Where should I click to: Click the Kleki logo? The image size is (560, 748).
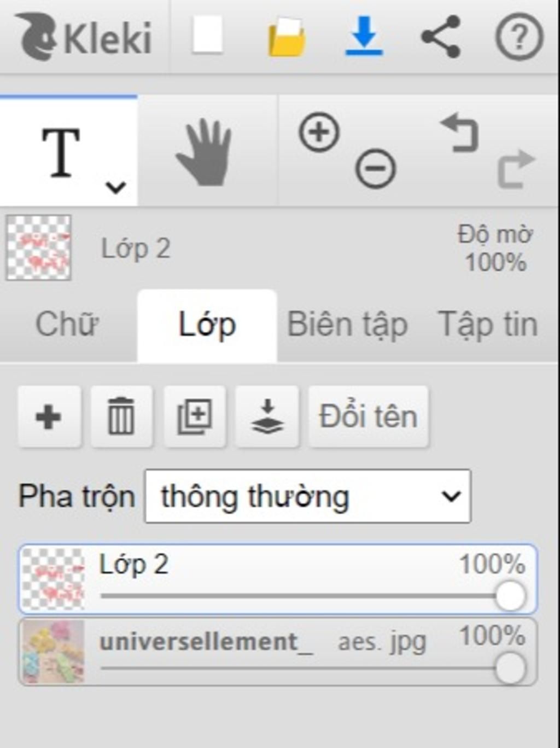click(x=84, y=37)
